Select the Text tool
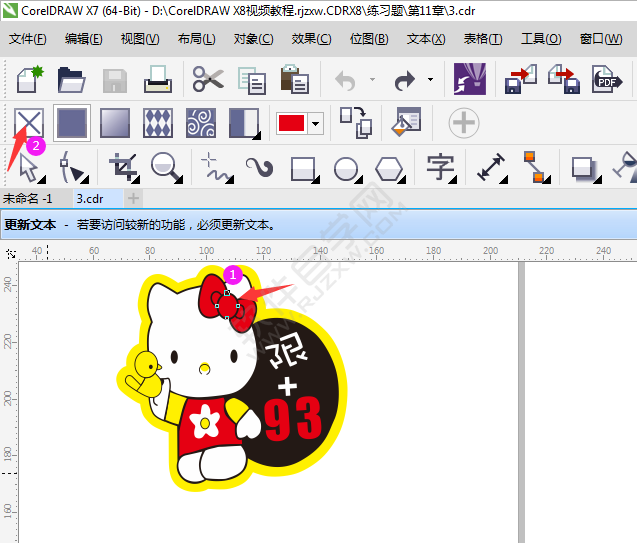 (x=440, y=166)
